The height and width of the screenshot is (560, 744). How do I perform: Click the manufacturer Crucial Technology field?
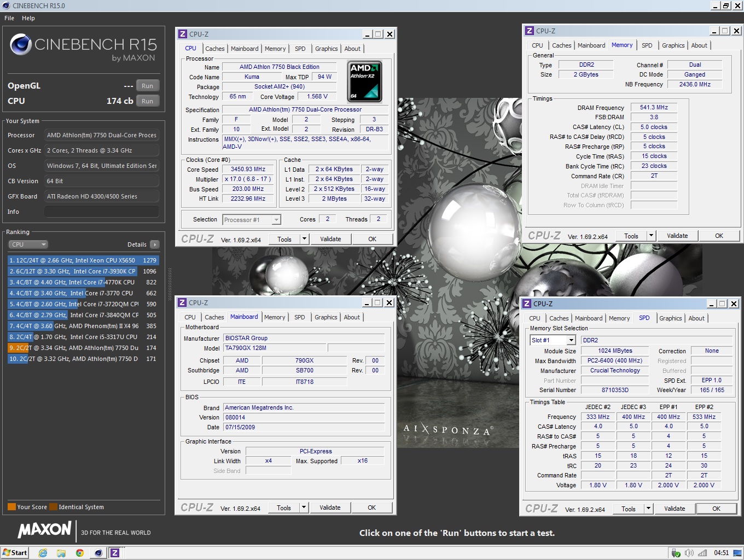point(615,370)
